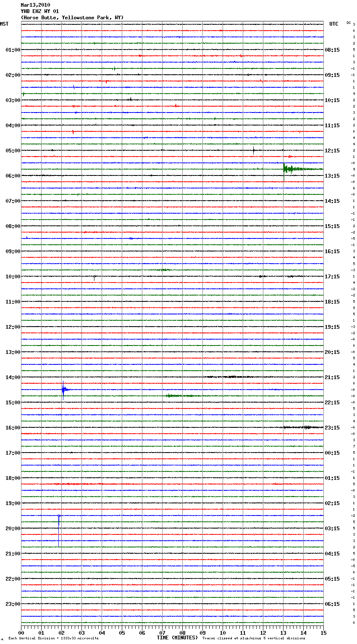357x644 pixels.
Task: Click the '06:00' MST time label
Action: (x=13, y=176)
